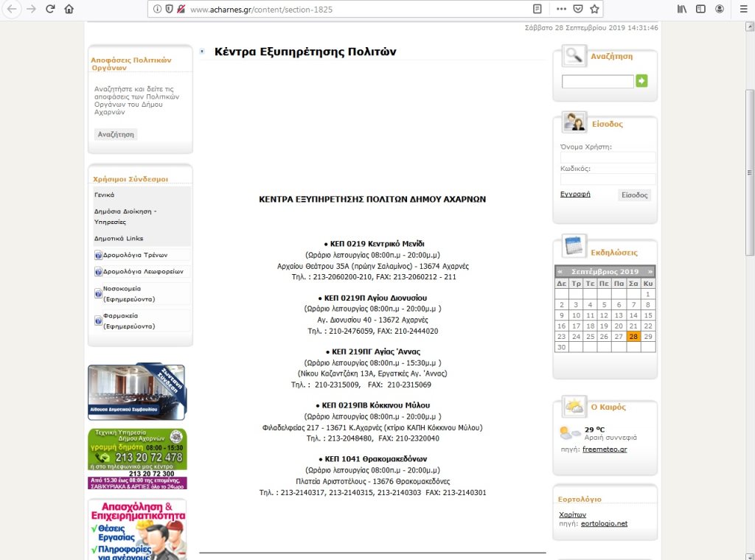Select the highlighted date 28 in calendar
The height and width of the screenshot is (560, 755).
(633, 336)
